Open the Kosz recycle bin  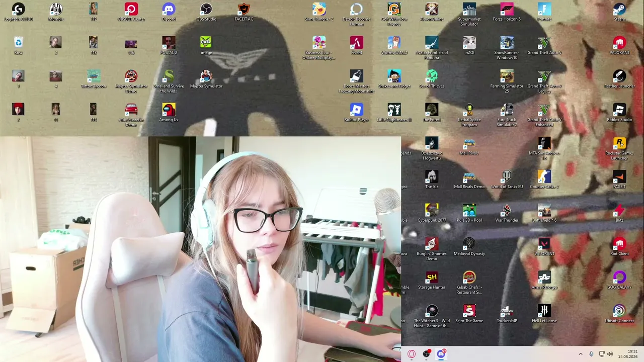(x=18, y=46)
